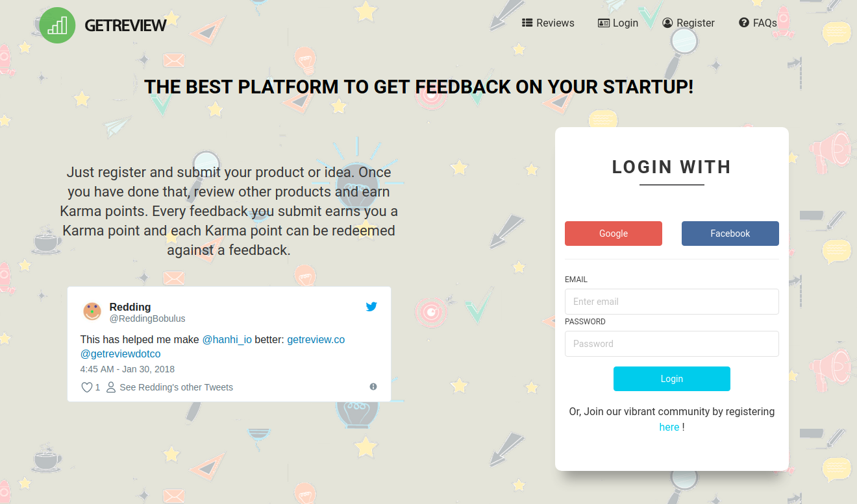View See Redding's other Tweets link
Screen dimensions: 857x504
[x=176, y=387]
